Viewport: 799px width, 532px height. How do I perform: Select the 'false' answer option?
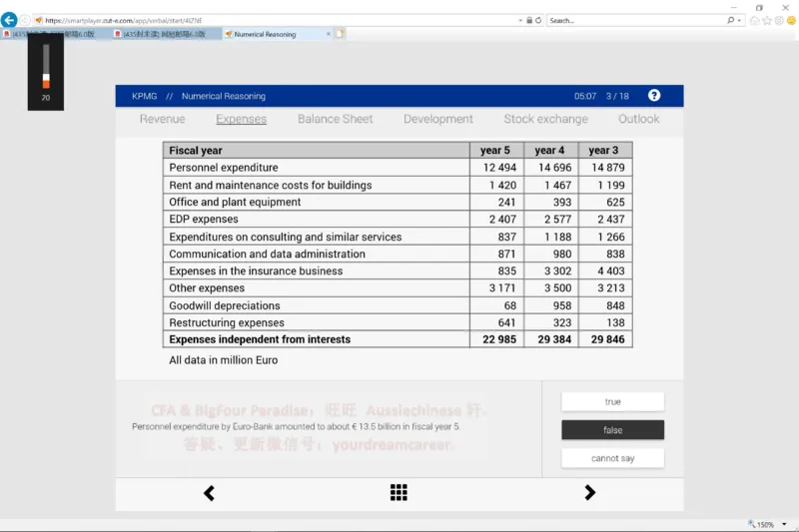[612, 430]
